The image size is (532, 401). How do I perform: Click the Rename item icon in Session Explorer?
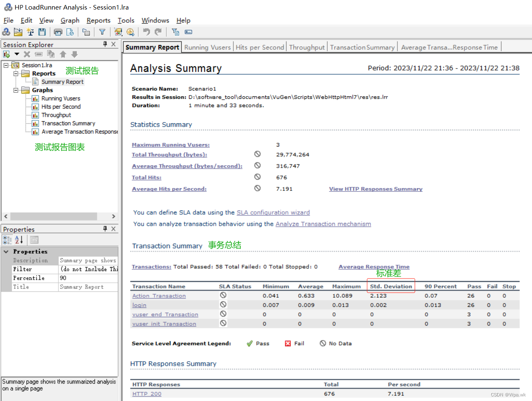(39, 54)
